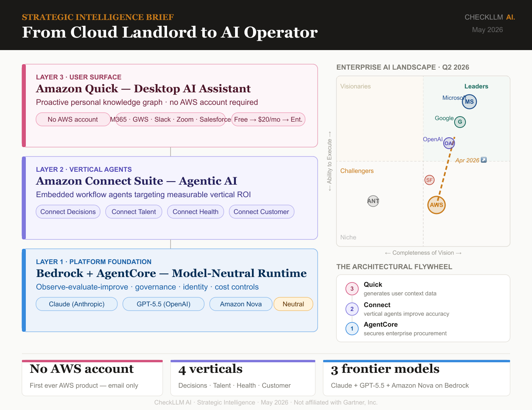Click the First ever AWS product text
Image resolution: width=532 pixels, height=410 pixels.
[x=84, y=385]
